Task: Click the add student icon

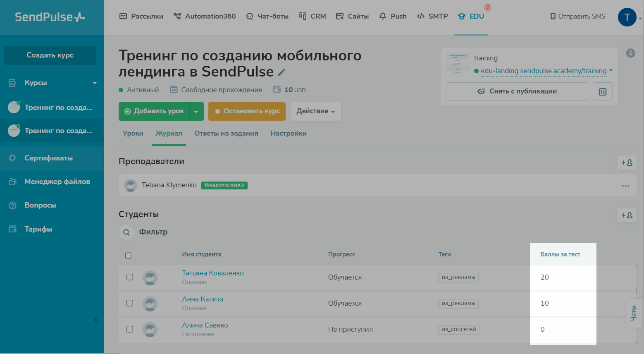Action: click(627, 215)
